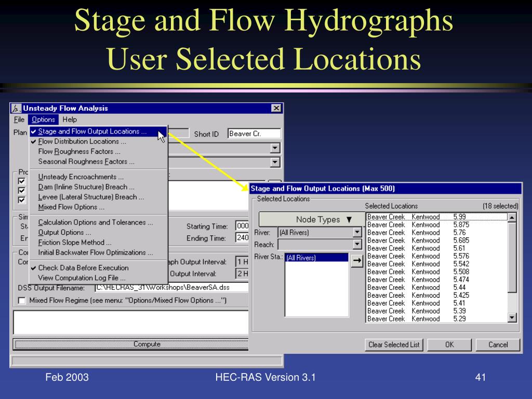This screenshot has height=399, width=532.
Task: Click the Ending Time input field
Action: point(242,237)
